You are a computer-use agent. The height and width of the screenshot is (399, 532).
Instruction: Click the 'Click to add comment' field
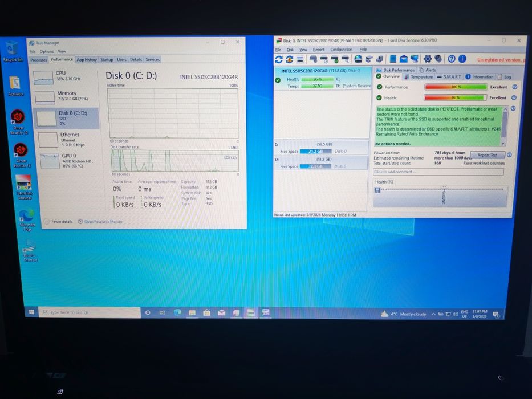[x=438, y=172]
